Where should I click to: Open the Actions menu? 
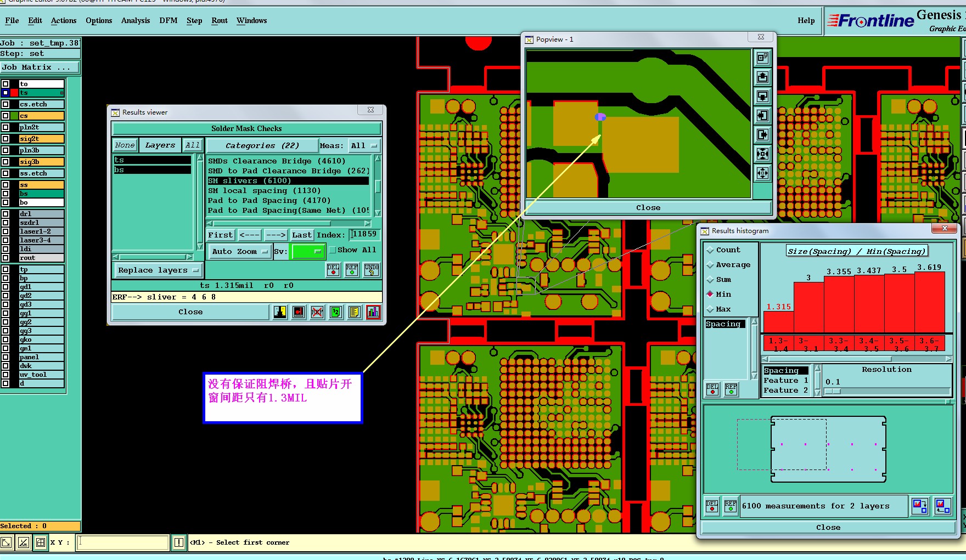click(x=64, y=21)
